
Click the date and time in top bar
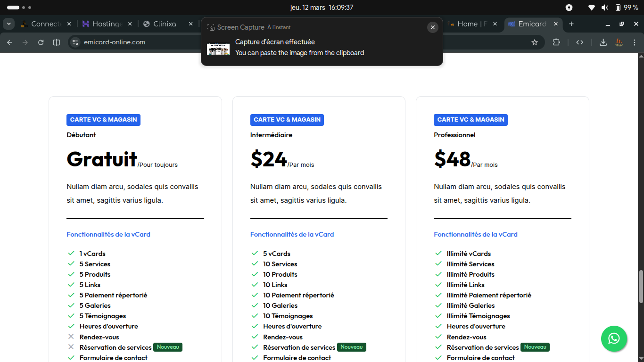(322, 8)
